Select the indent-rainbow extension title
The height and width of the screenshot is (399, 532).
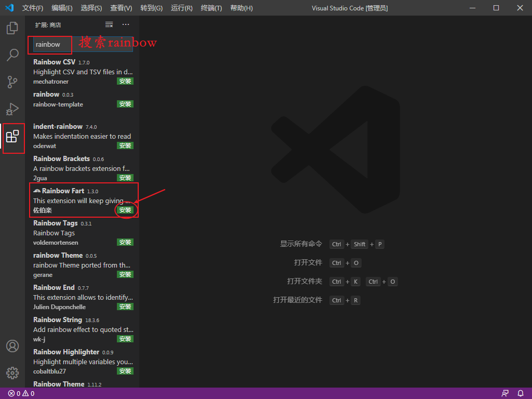pyautogui.click(x=58, y=127)
